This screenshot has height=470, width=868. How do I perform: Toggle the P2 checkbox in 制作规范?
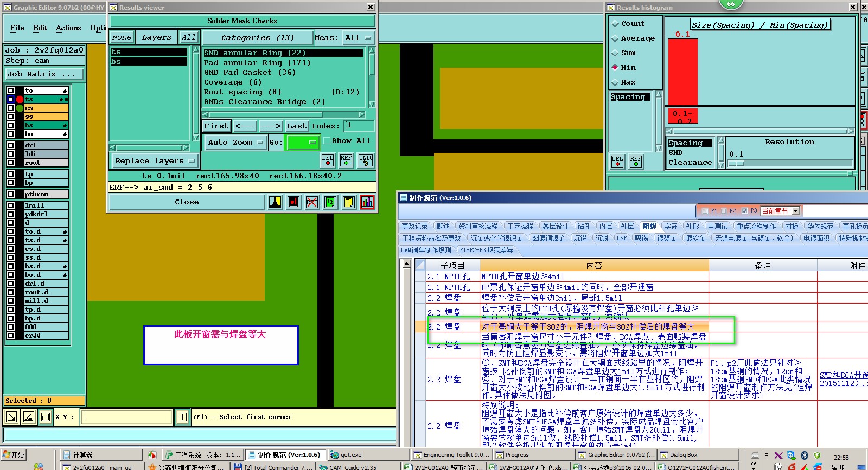(724, 211)
